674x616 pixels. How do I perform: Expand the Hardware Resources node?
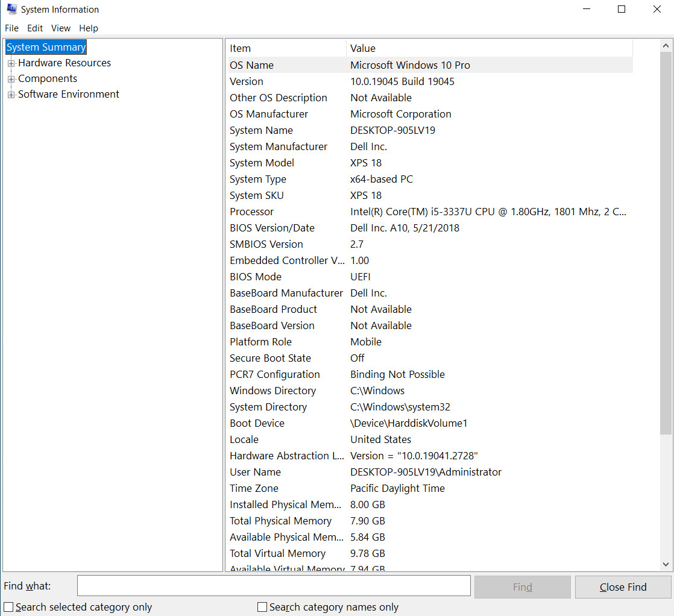[11, 64]
